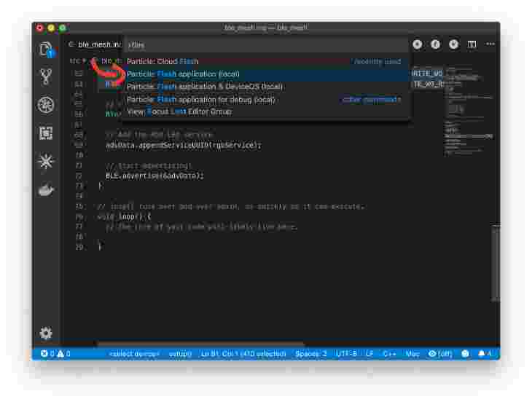Click '<select device>' in the status bar

point(134,353)
